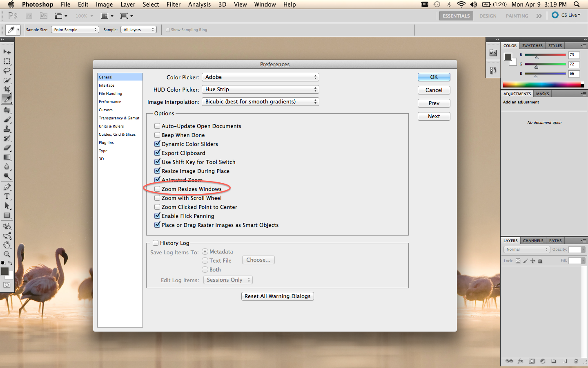
Task: Open the Layers panel flyout menu
Action: pos(584,241)
